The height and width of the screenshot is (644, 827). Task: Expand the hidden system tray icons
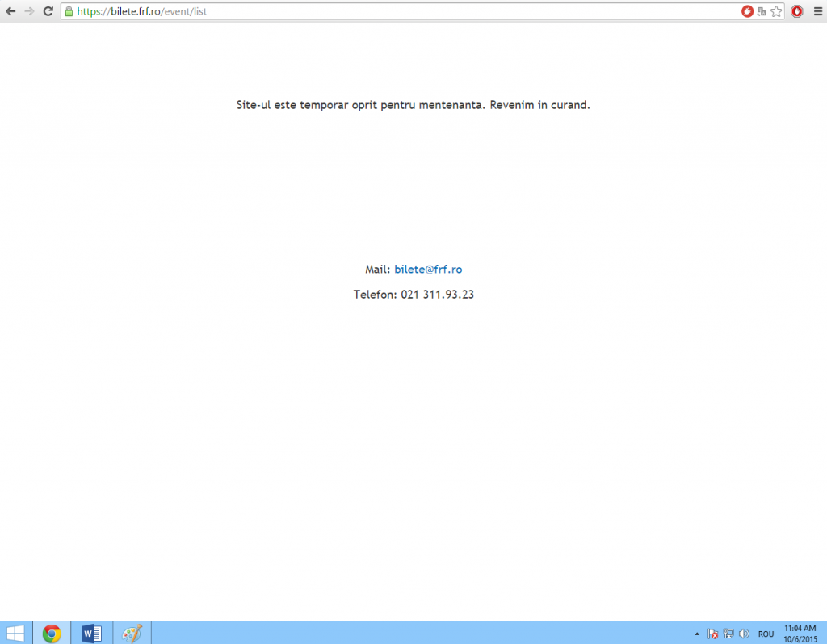tap(697, 634)
